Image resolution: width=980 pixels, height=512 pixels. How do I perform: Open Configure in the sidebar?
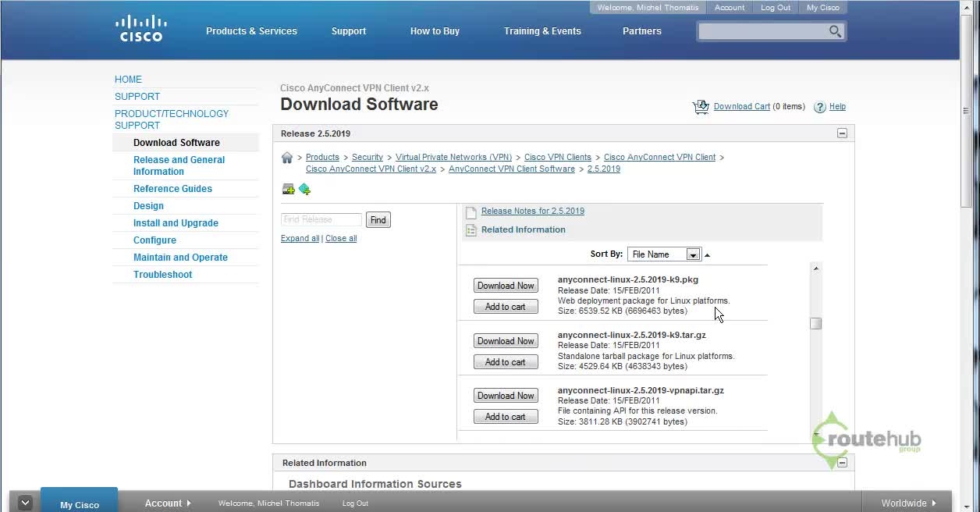click(154, 240)
